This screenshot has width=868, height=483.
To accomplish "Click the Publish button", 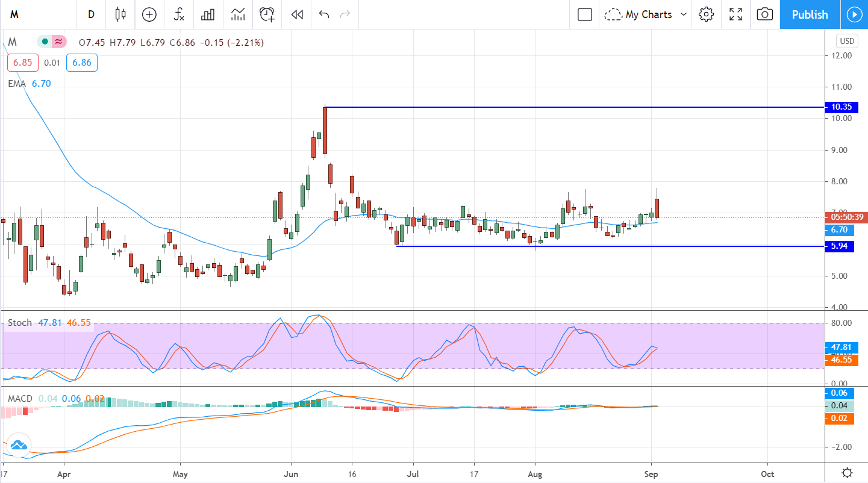I will [810, 14].
